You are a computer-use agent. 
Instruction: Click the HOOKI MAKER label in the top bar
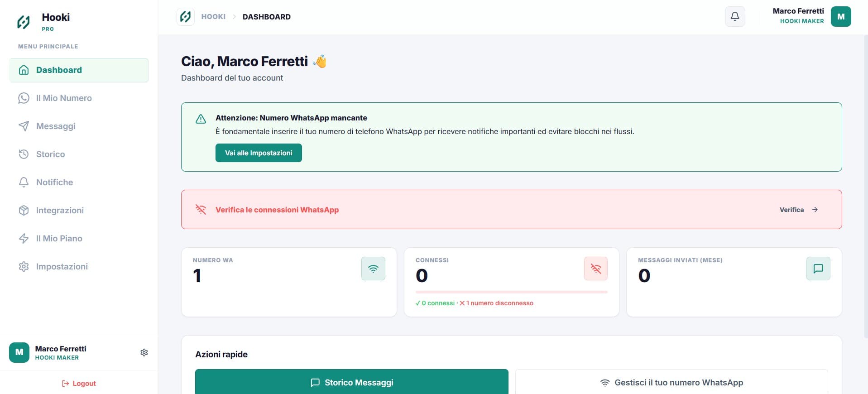coord(802,21)
